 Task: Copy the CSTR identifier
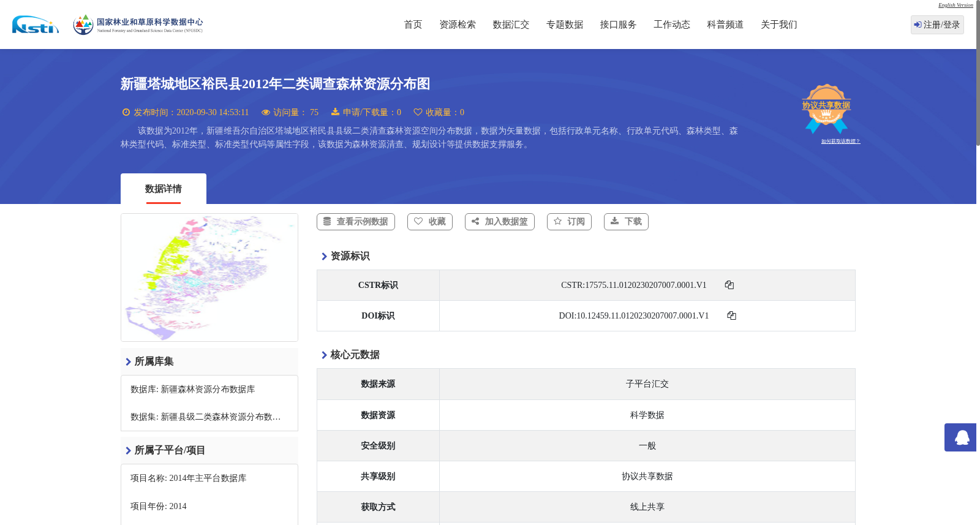click(x=729, y=285)
